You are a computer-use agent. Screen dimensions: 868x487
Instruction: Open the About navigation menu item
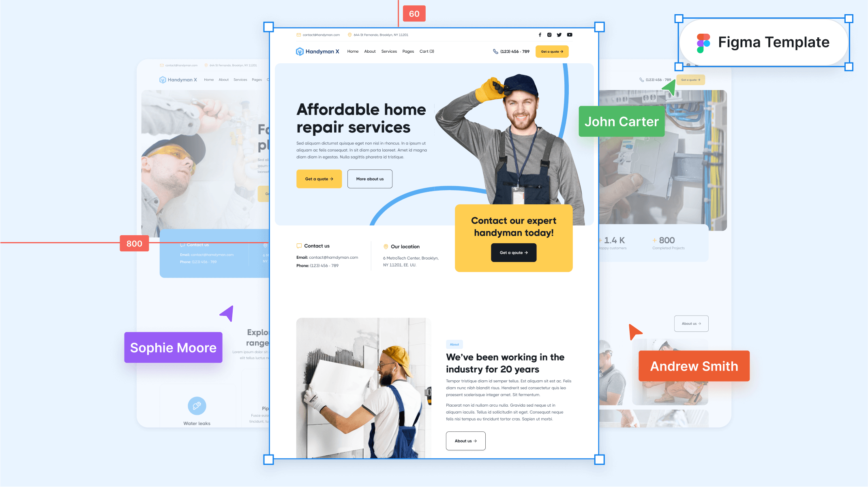[370, 51]
